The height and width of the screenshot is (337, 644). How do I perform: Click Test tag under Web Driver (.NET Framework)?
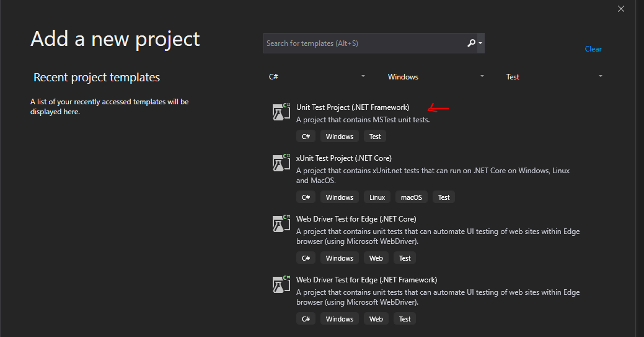coord(405,319)
